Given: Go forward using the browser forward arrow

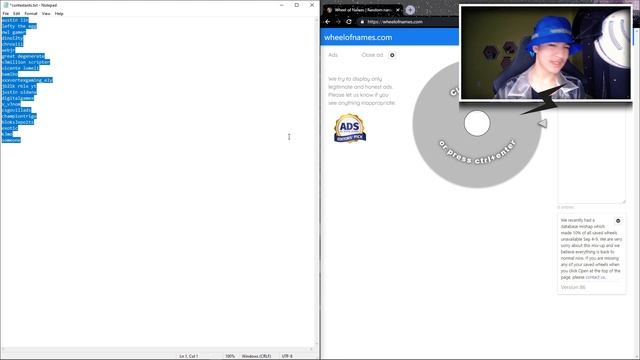Looking at the screenshot, I should click(x=338, y=22).
